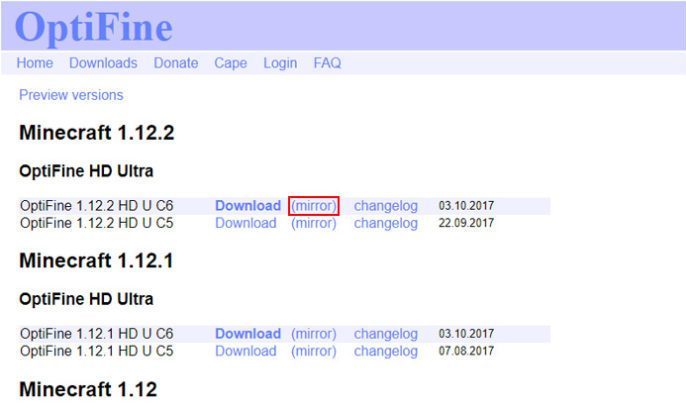Select the text OptiFine 1.12.2 HD U C5
The width and height of the screenshot is (686, 410).
(97, 223)
